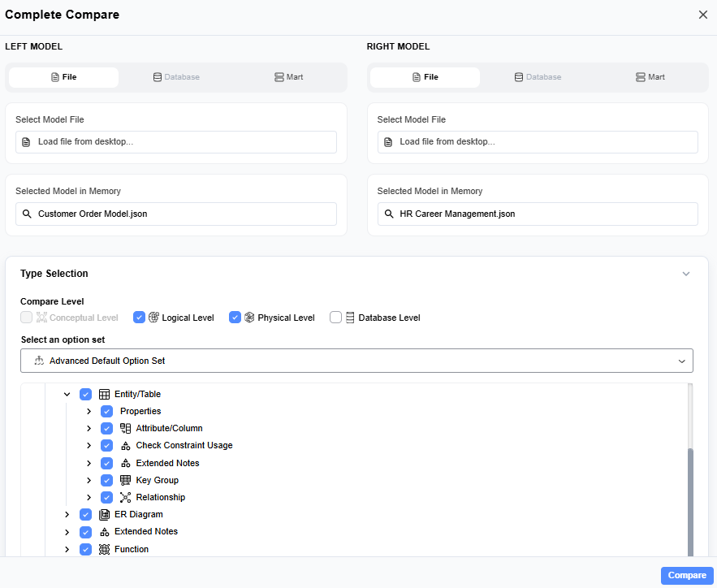Viewport: 717px width, 588px height.
Task: Expand the ER Diagram tree node
Action: [67, 515]
